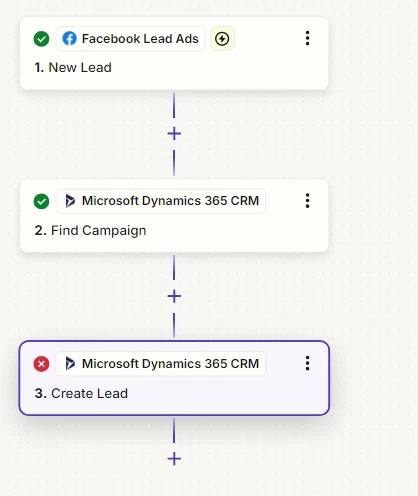The width and height of the screenshot is (418, 496).
Task: Click green check status on New Lead step
Action: (41, 39)
